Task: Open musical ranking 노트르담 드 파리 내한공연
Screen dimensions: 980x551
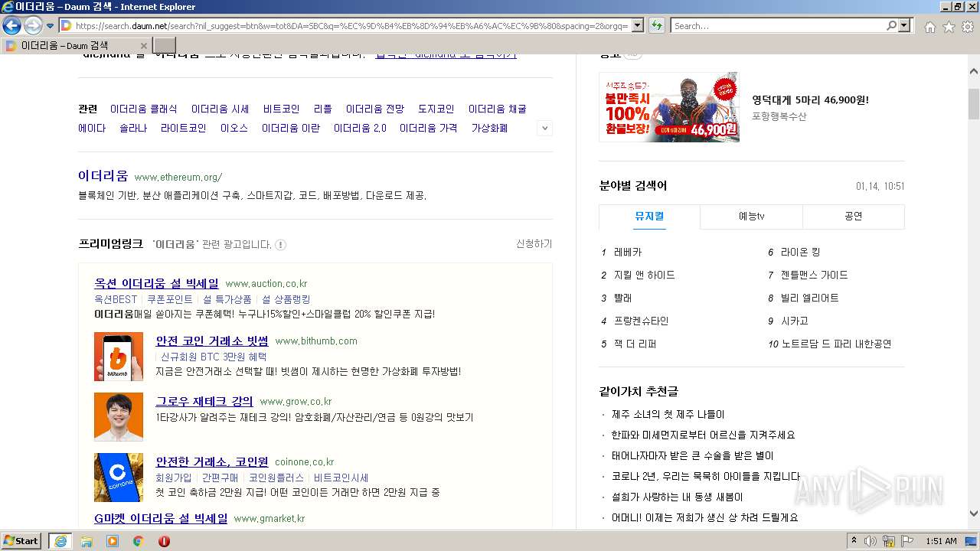Action: pyautogui.click(x=837, y=344)
